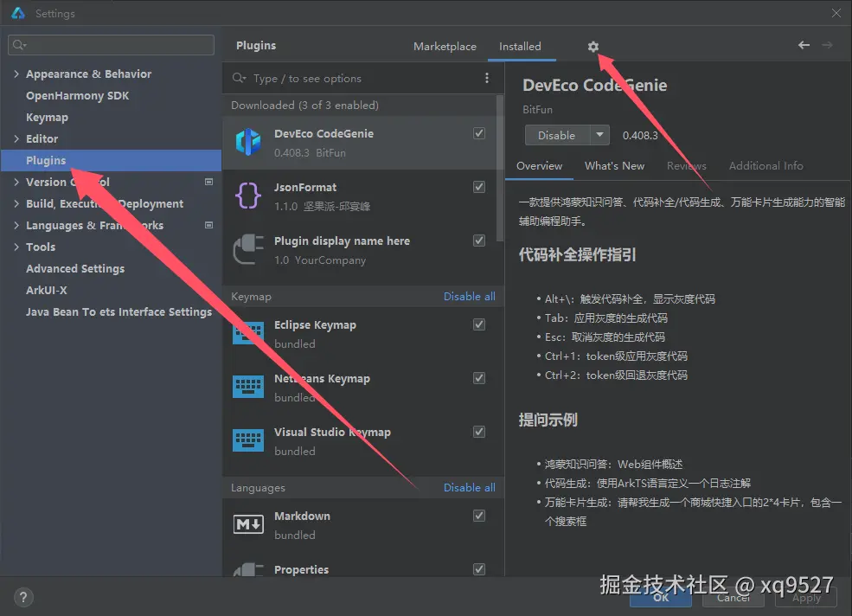Screen dimensions: 852x616
Task: Expand the Appearance & Behavior tree node
Action: coord(16,74)
